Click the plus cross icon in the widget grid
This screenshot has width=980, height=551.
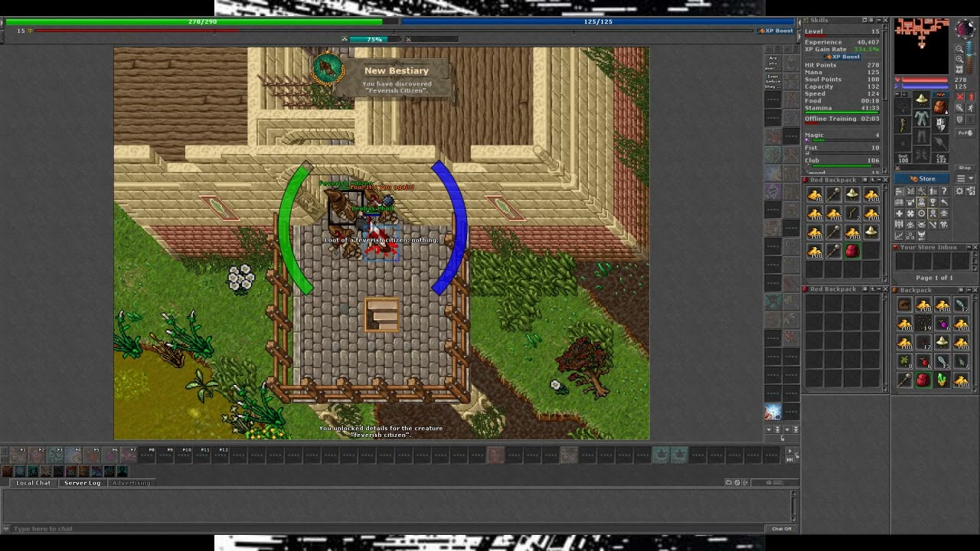pos(899,214)
